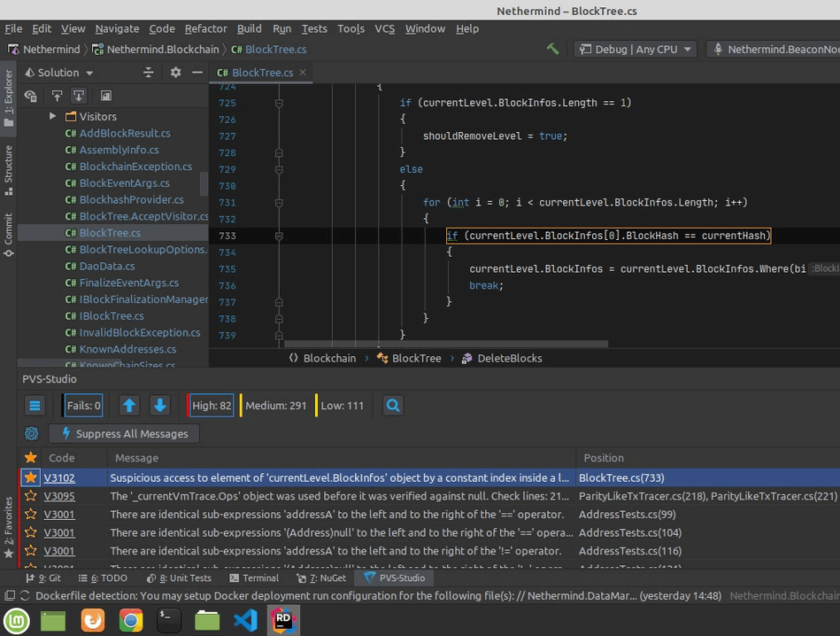Open Solution panel settings gear
Image resolution: width=840 pixels, height=636 pixels.
176,73
